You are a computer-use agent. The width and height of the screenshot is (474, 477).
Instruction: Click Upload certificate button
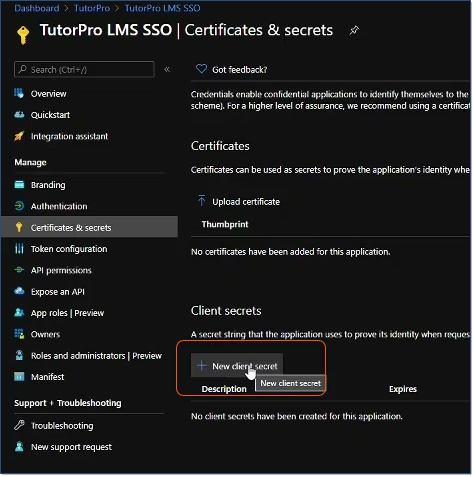[239, 202]
